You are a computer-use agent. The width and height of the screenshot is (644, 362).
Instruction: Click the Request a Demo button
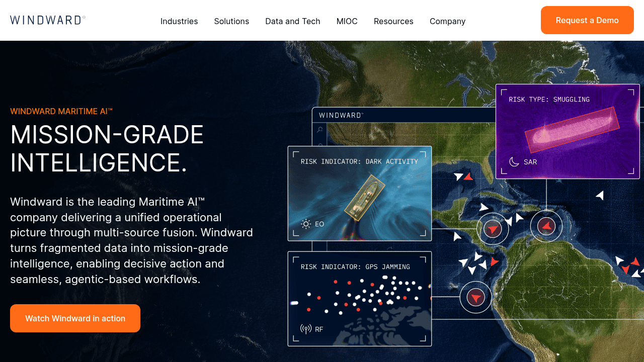587,20
